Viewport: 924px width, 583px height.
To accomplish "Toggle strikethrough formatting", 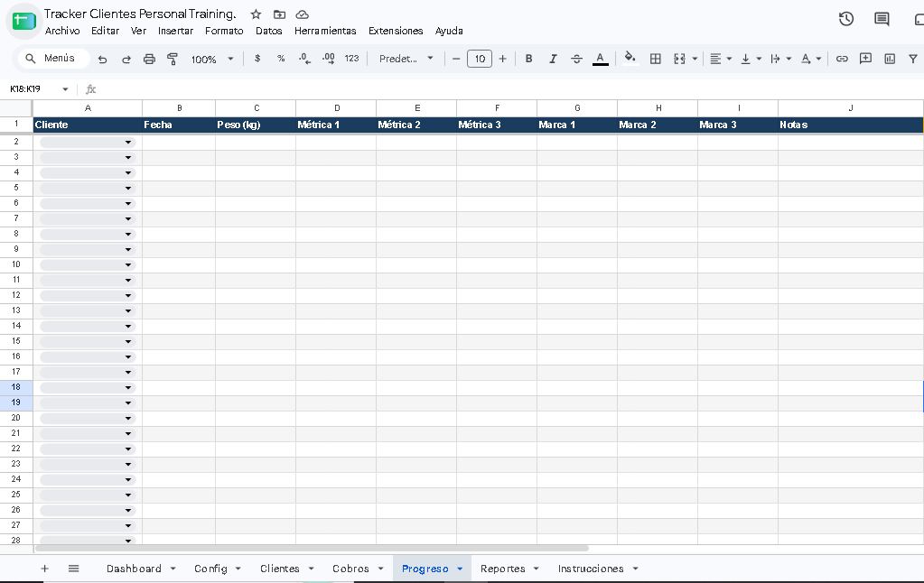I will [x=576, y=59].
